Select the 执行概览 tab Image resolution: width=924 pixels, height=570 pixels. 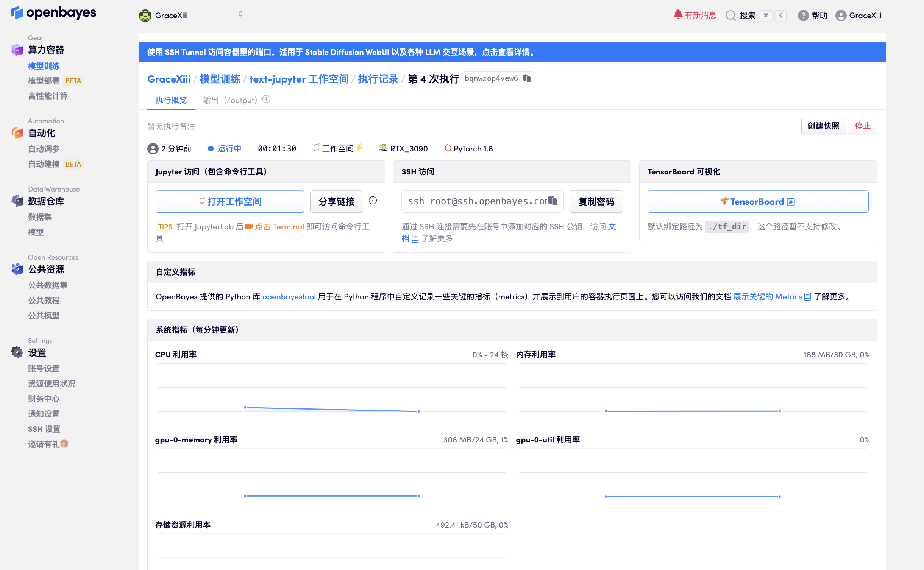coord(171,100)
